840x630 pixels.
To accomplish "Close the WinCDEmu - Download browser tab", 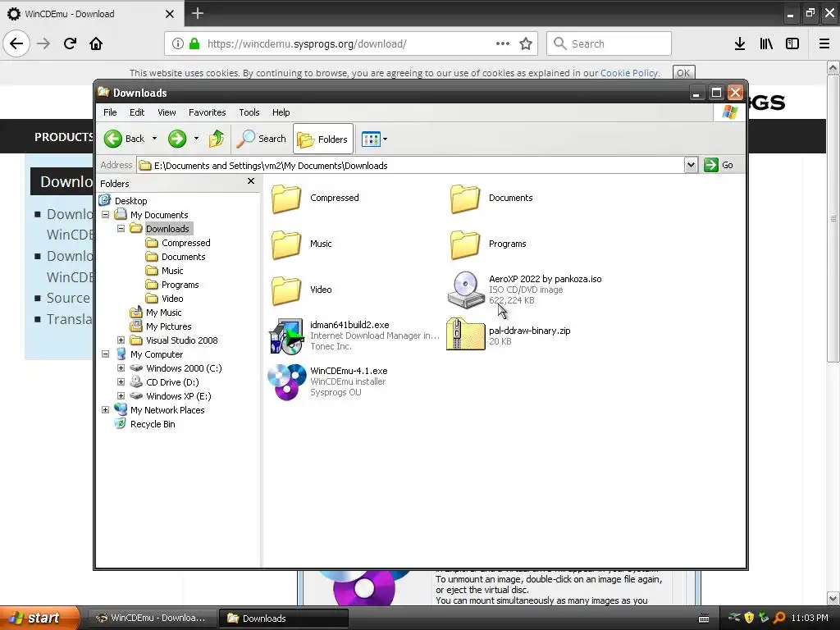I will pos(169,14).
